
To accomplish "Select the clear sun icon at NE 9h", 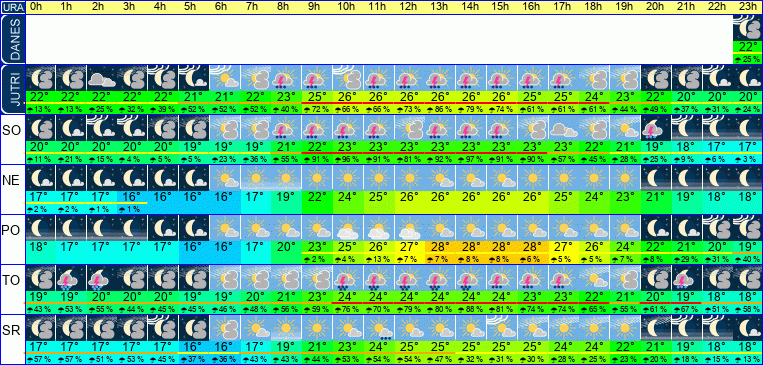I will (x=317, y=178).
